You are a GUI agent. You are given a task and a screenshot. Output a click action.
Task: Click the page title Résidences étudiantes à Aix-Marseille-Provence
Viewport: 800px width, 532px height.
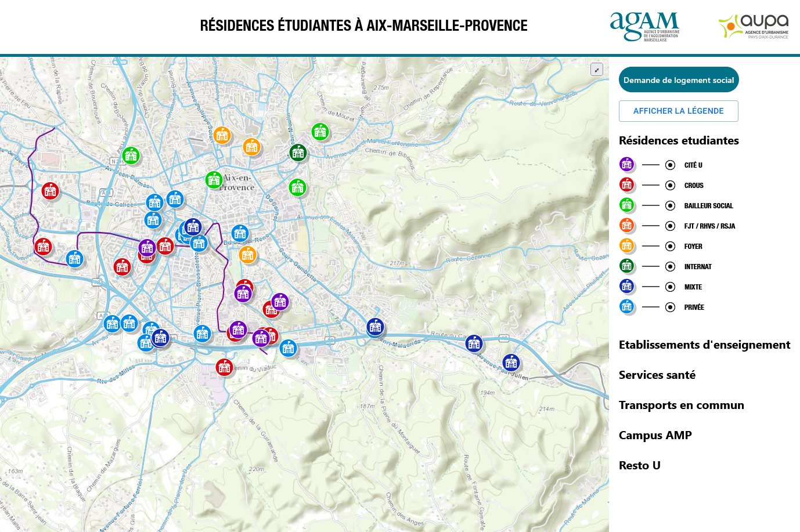click(x=364, y=26)
